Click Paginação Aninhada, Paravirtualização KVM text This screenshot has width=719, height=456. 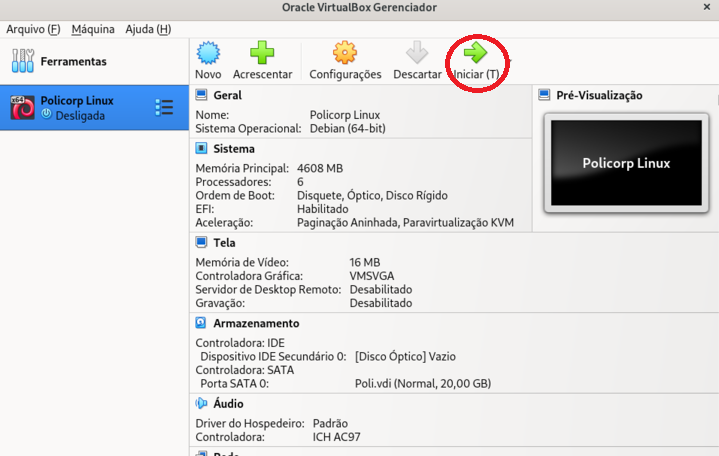pos(405,222)
